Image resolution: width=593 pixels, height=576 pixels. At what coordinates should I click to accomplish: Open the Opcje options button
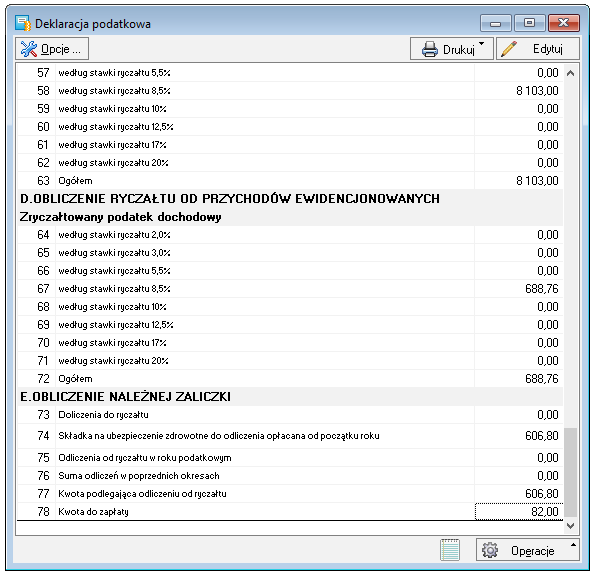[x=52, y=49]
